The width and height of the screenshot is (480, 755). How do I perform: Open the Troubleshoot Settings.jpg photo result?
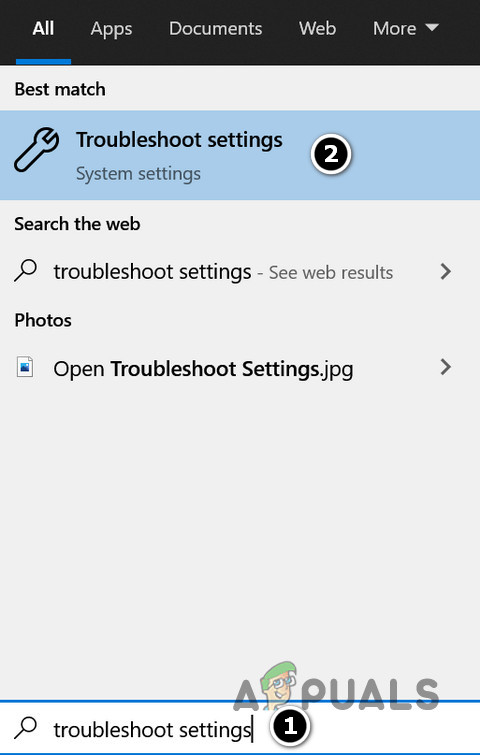click(x=240, y=368)
